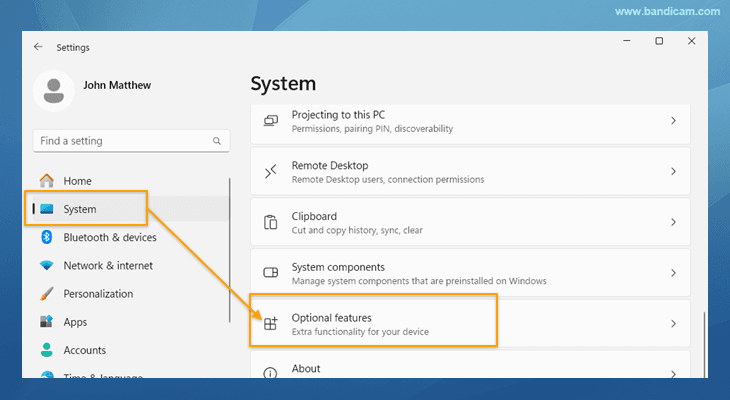This screenshot has width=730, height=400.
Task: Open Accounts settings in sidebar
Action: [130, 350]
